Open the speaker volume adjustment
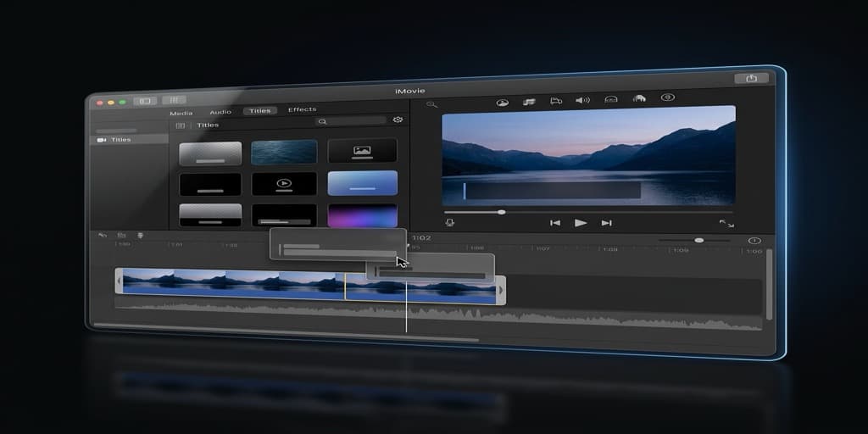Image resolution: width=868 pixels, height=434 pixels. (583, 100)
